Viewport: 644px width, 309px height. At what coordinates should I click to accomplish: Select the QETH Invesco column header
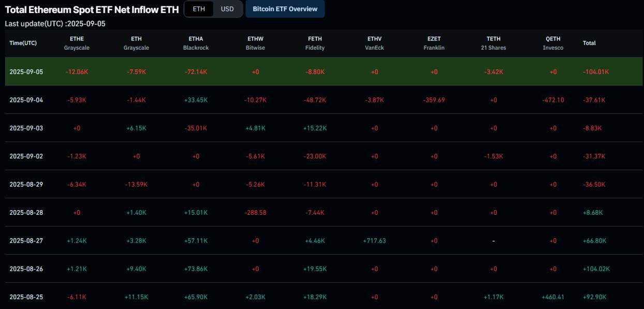point(553,43)
